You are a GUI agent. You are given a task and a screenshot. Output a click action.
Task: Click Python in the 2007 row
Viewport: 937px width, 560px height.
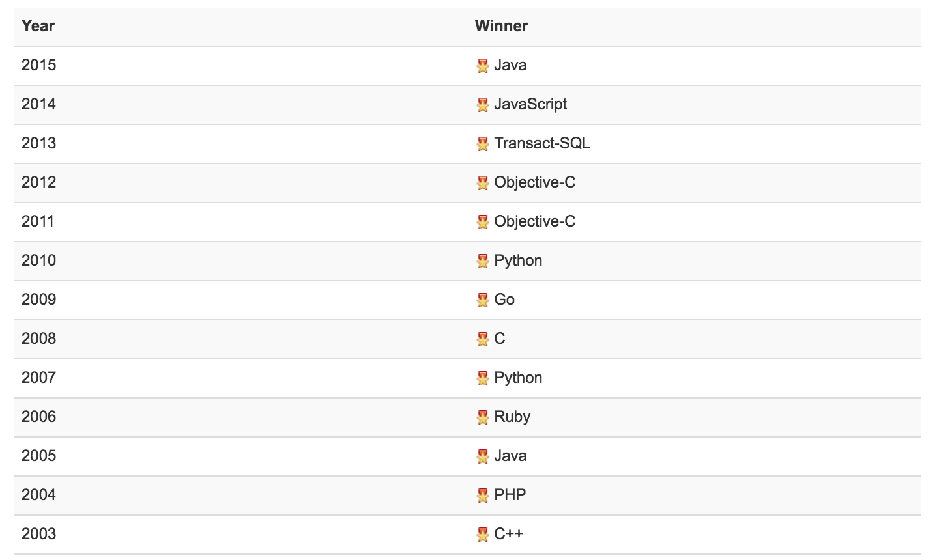518,378
